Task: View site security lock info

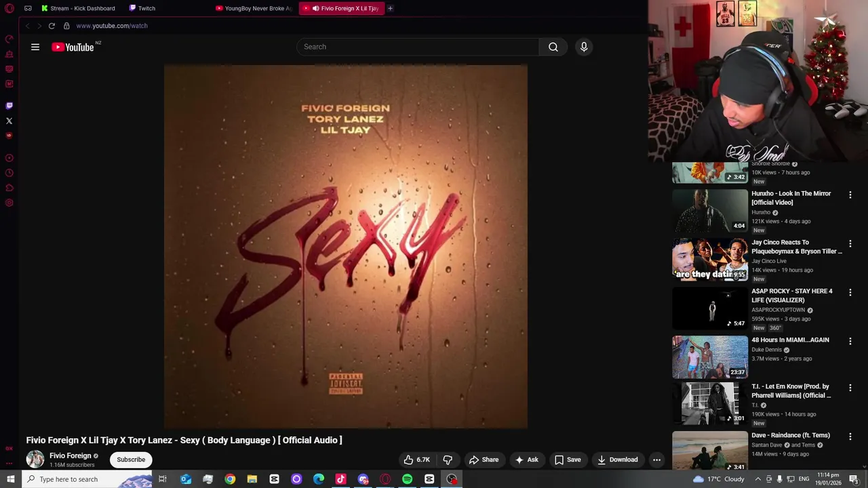Action: pyautogui.click(x=66, y=26)
